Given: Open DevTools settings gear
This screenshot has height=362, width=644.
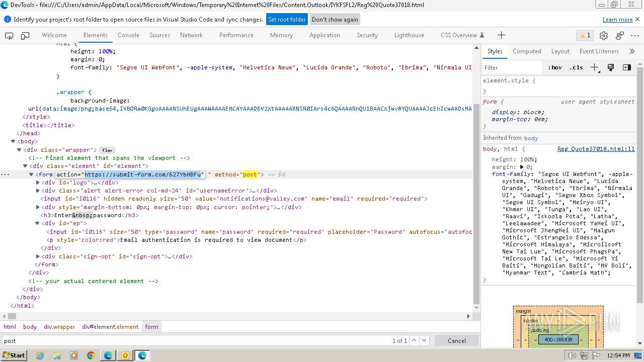Looking at the screenshot, I should point(604,35).
